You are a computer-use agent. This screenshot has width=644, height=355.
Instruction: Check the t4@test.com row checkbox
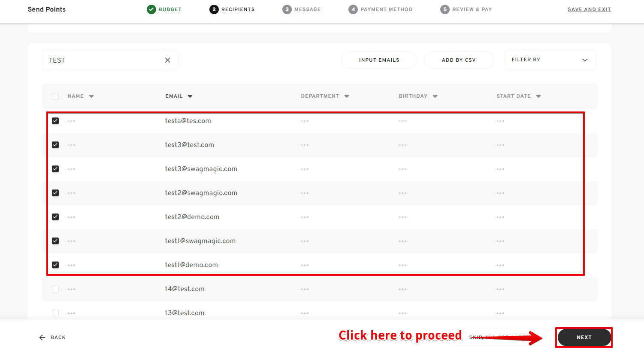55,289
